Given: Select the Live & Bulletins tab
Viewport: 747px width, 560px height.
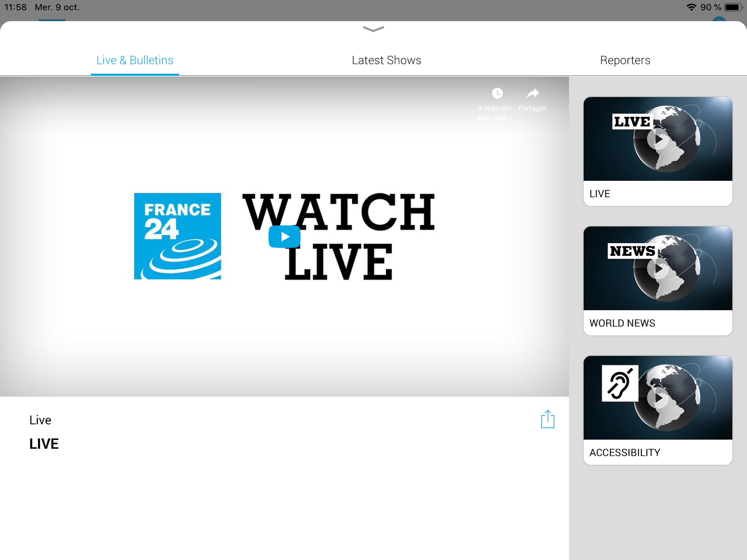Looking at the screenshot, I should point(135,60).
